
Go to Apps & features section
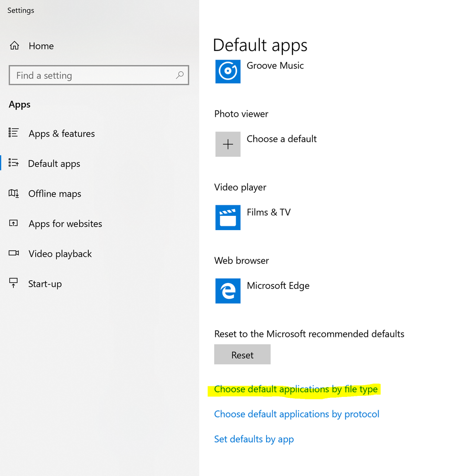click(x=62, y=133)
